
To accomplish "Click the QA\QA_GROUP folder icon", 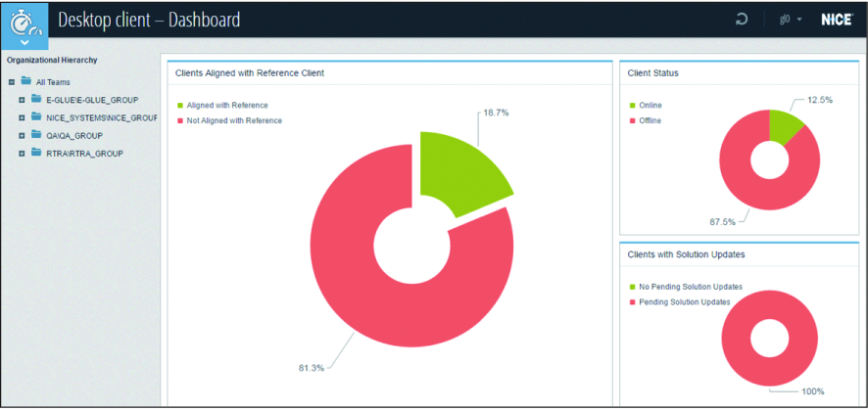I will click(x=36, y=134).
